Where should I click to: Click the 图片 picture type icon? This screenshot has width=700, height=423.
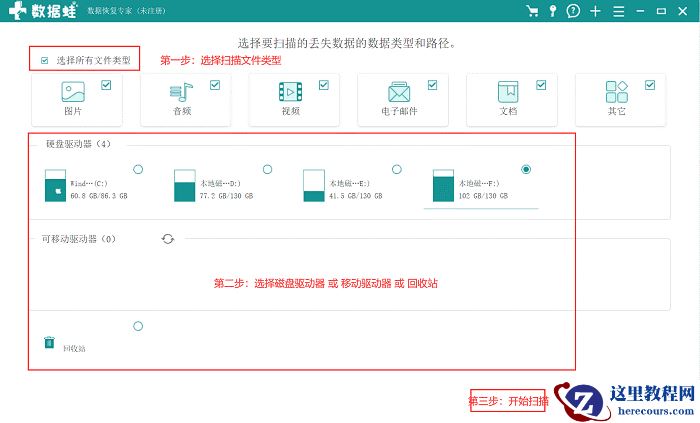[73, 92]
